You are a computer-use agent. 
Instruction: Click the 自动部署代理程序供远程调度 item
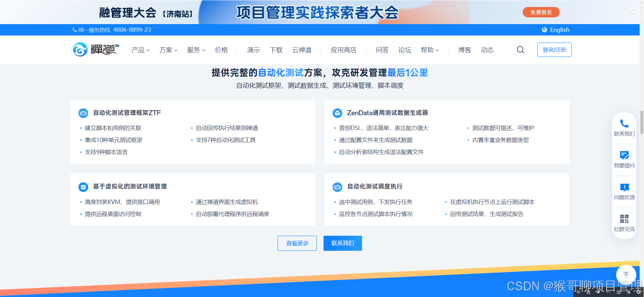tap(233, 214)
